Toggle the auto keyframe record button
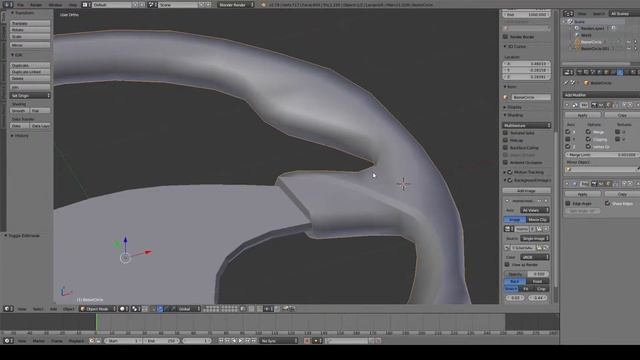Image resolution: width=640 pixels, height=360 pixels. [307, 341]
